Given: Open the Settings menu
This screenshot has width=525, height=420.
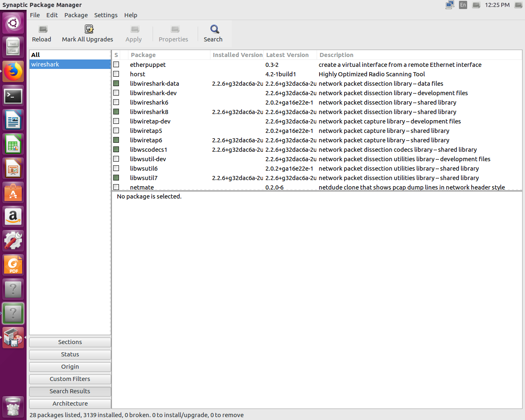Looking at the screenshot, I should coord(106,15).
